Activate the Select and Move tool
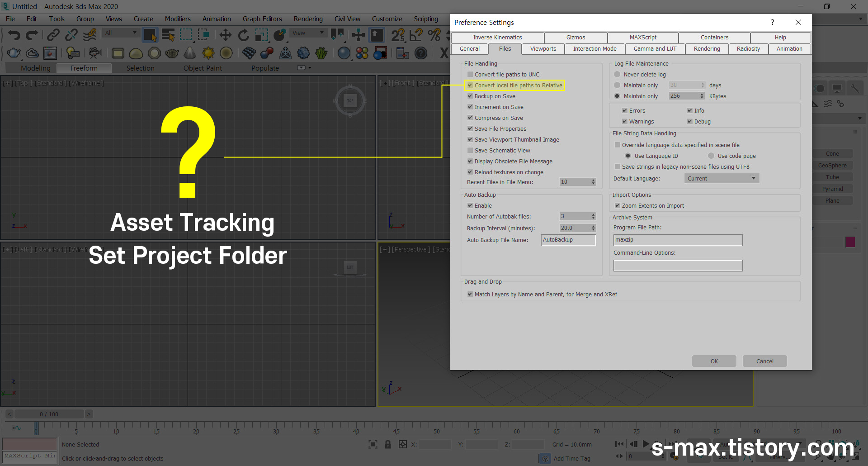Image resolution: width=868 pixels, height=466 pixels. click(x=225, y=35)
